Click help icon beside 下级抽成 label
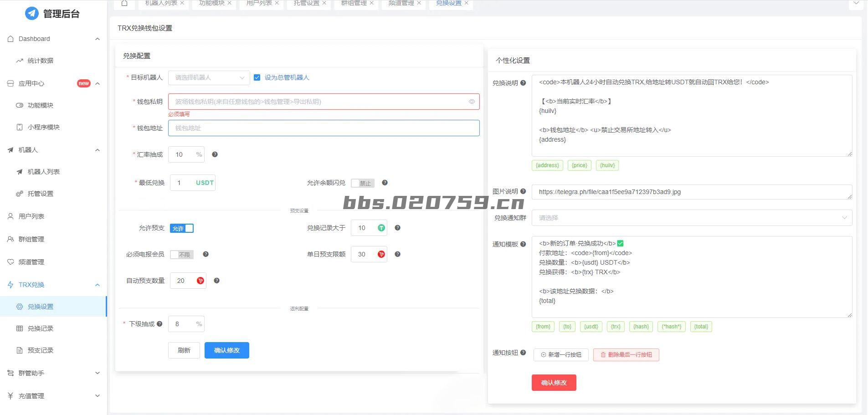Viewport: 868px width, 415px height. (159, 324)
